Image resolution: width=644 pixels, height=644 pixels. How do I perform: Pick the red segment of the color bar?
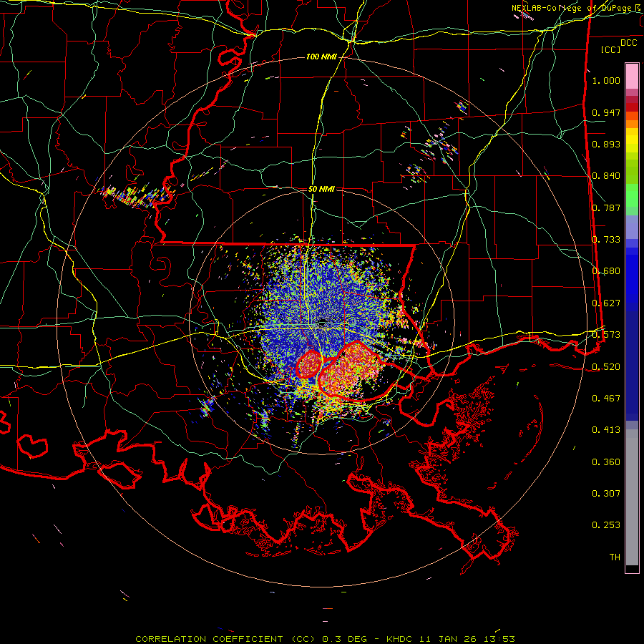[x=632, y=107]
